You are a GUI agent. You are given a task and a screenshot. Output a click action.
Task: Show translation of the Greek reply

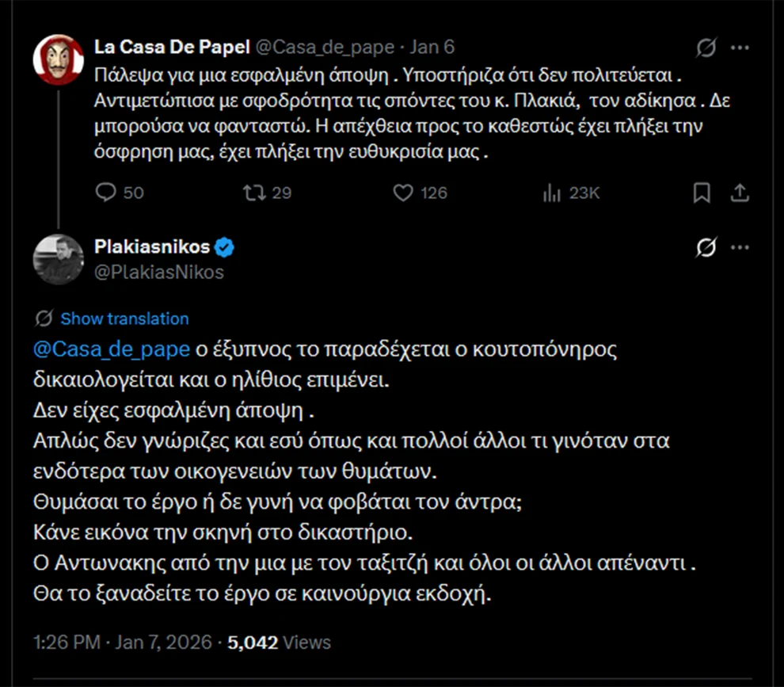point(124,319)
